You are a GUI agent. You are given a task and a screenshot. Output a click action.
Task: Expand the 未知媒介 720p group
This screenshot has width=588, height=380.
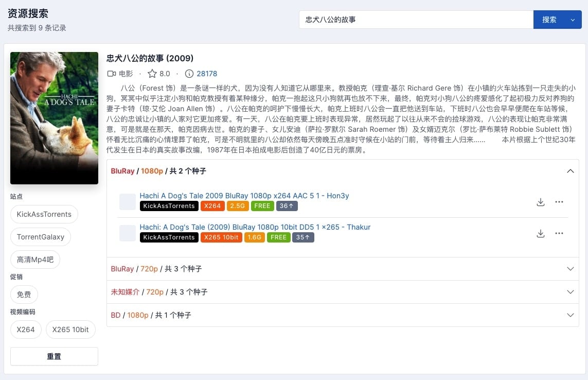click(x=343, y=292)
